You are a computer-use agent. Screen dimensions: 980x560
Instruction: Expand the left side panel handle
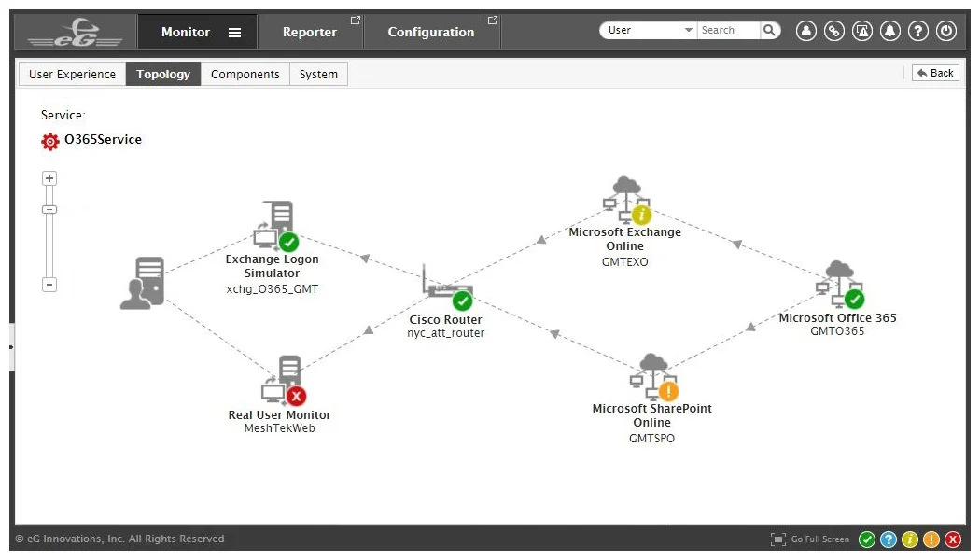pos(11,347)
